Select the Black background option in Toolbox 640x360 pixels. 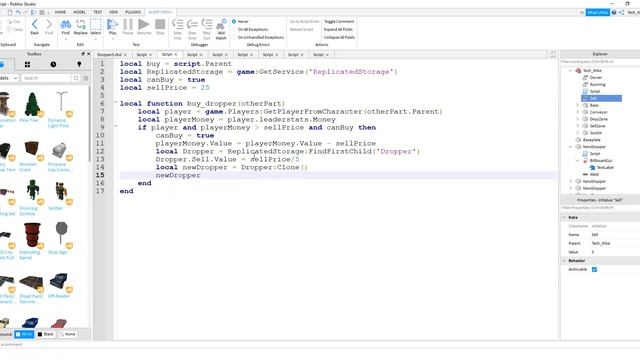pyautogui.click(x=46, y=334)
